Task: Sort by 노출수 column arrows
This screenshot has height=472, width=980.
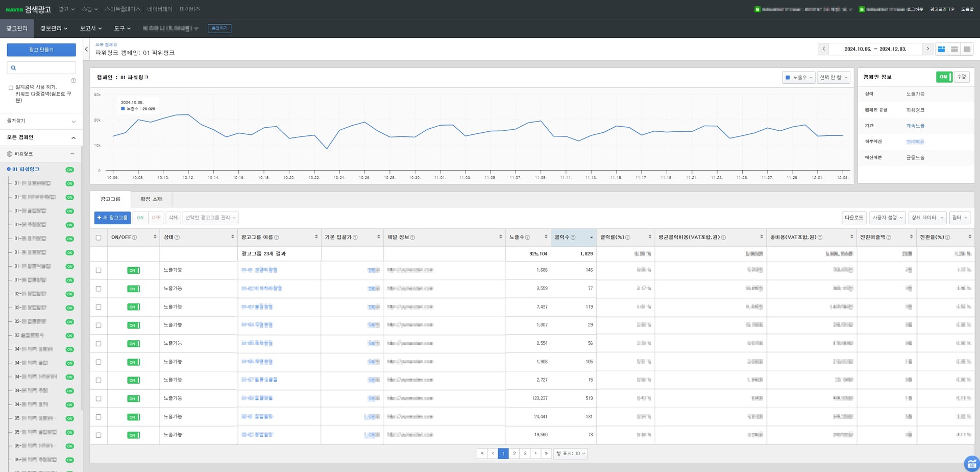Action: pos(546,237)
